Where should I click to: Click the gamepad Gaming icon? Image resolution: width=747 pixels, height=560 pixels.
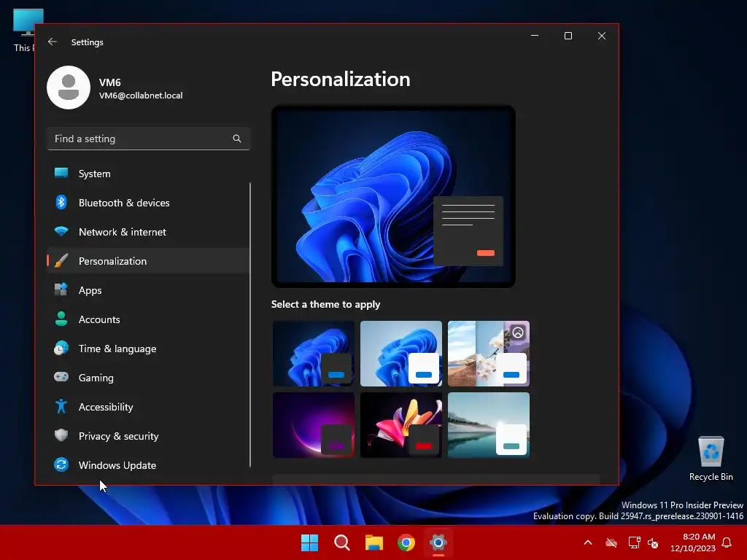pyautogui.click(x=61, y=377)
